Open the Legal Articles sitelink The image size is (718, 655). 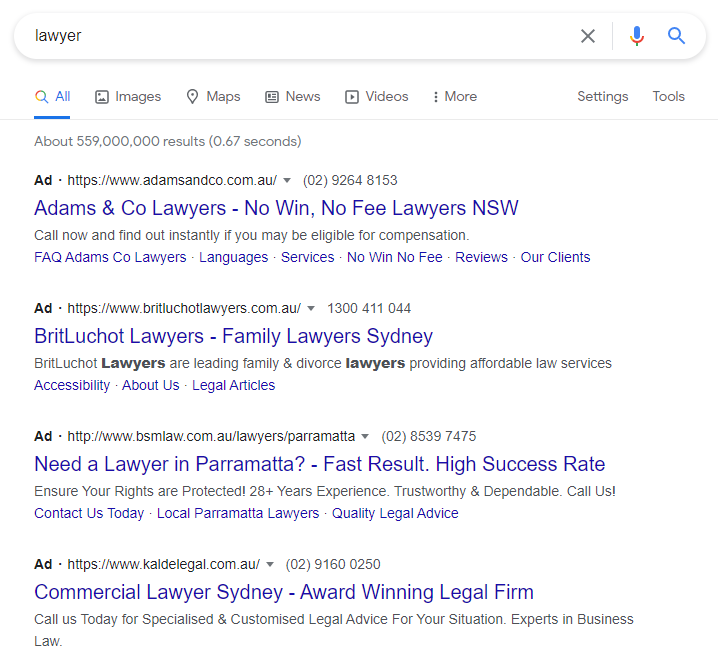click(x=234, y=385)
